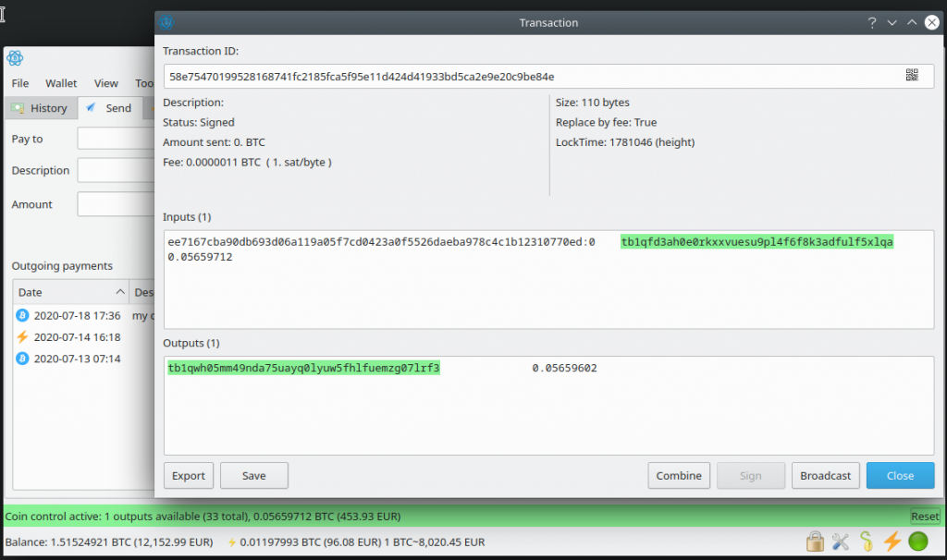Click the bitcoin icon for 2020-07-13 payment
Image resolution: width=947 pixels, height=560 pixels.
point(22,359)
